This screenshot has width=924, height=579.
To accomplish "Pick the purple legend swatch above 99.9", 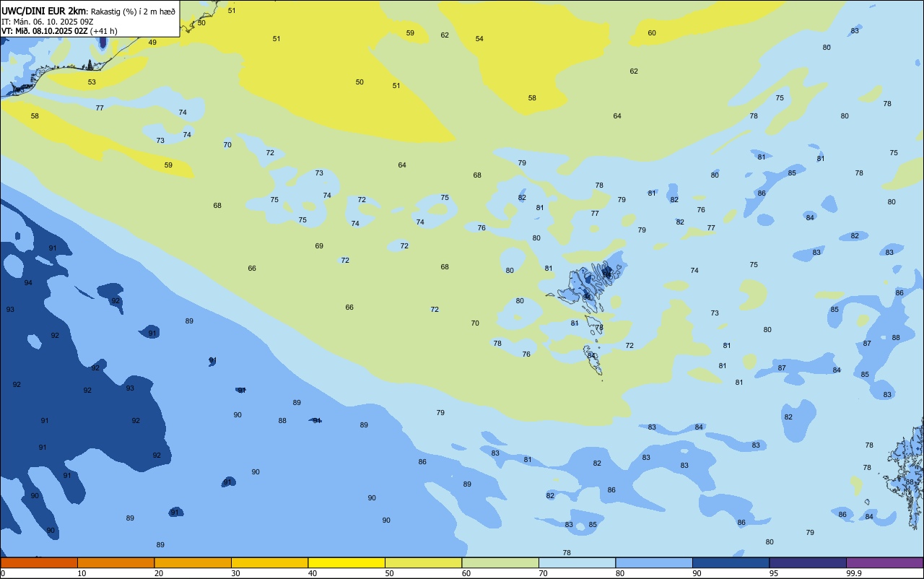I will pyautogui.click(x=884, y=562).
